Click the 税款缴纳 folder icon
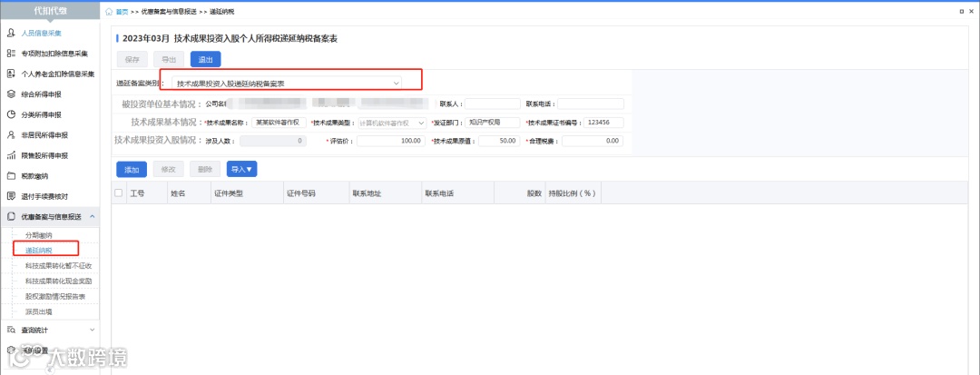 [x=11, y=175]
